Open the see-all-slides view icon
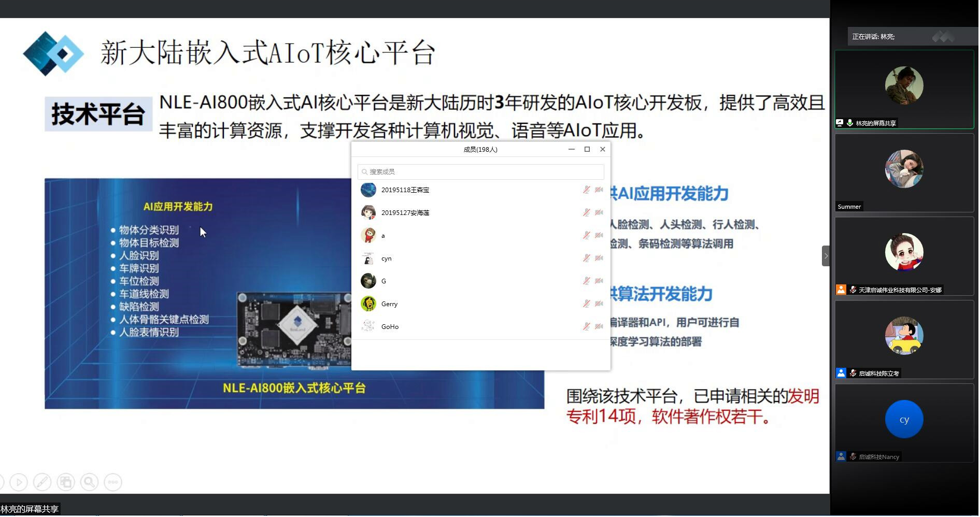The height and width of the screenshot is (517, 980). pos(66,482)
